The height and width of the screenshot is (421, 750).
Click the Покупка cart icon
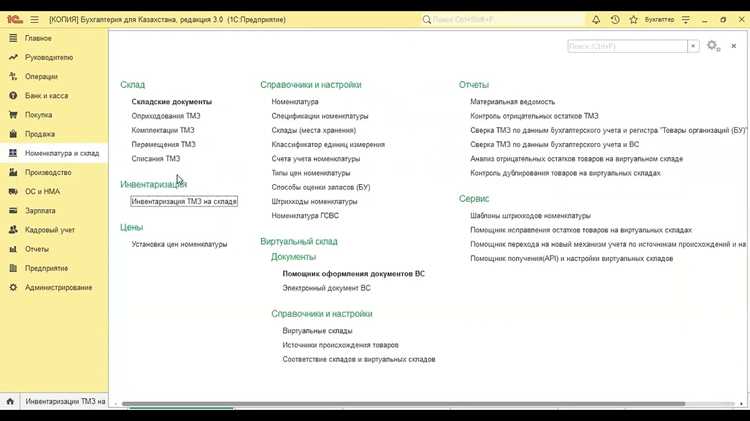coord(13,114)
